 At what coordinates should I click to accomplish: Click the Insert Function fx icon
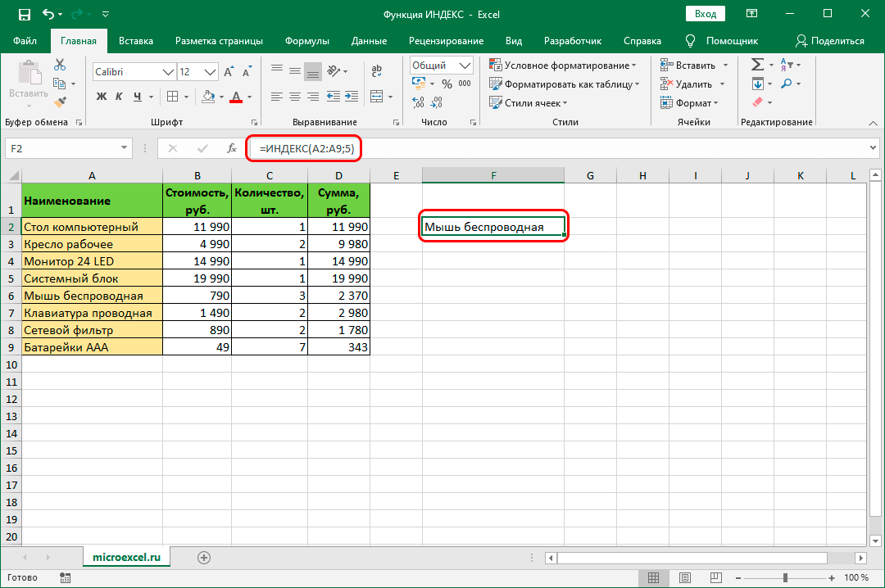[231, 148]
